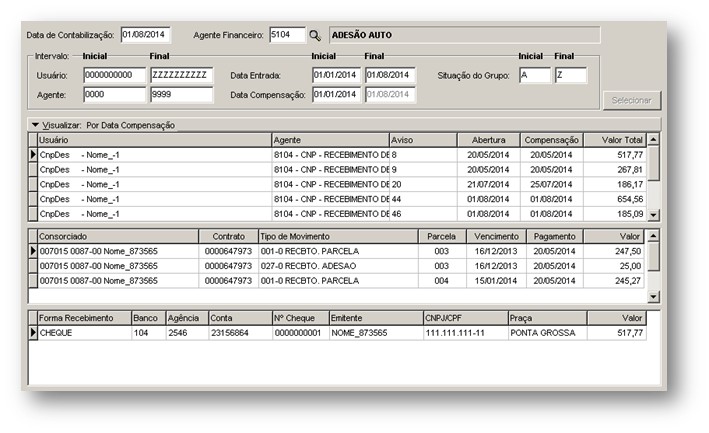The height and width of the screenshot is (433, 709).
Task: Click the PONTA GROSSA praça cell
Action: pos(548,333)
